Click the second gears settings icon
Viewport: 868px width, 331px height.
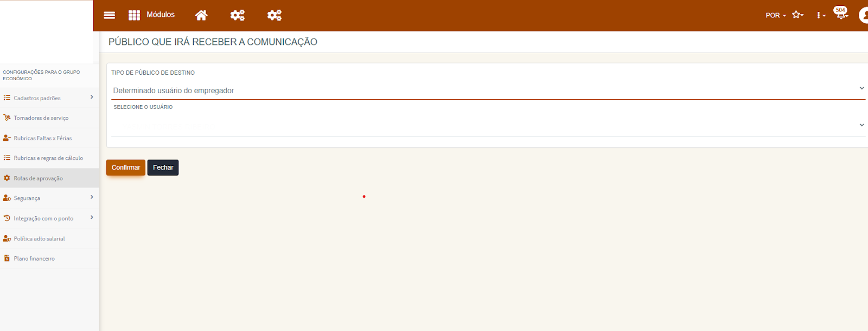275,15
